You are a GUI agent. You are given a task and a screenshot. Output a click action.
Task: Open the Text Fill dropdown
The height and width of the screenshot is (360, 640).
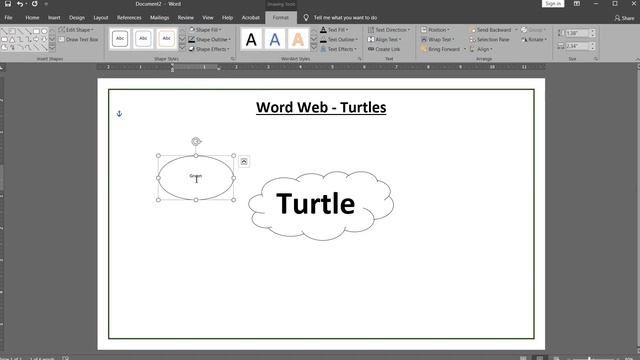point(334,30)
